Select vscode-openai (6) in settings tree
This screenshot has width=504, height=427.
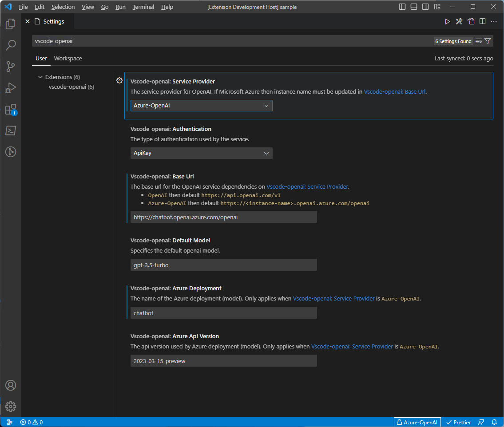click(71, 87)
